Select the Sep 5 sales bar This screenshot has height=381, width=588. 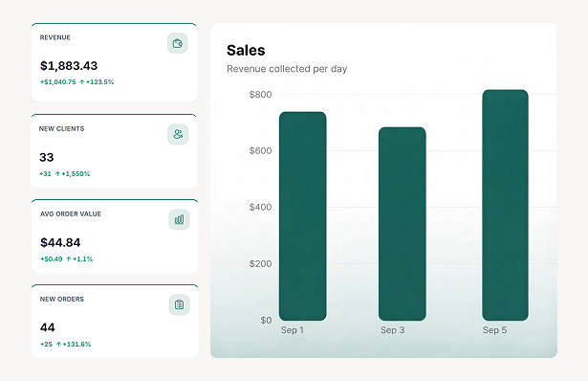(505, 205)
